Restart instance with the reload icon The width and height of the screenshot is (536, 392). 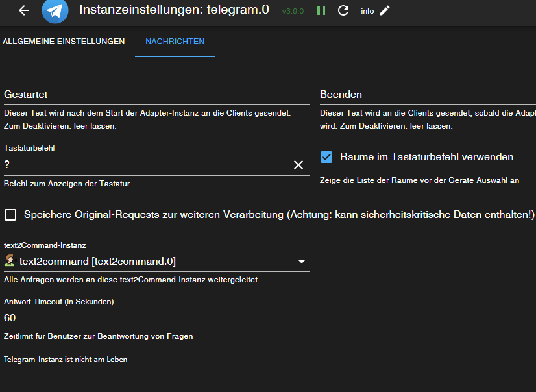coord(343,10)
